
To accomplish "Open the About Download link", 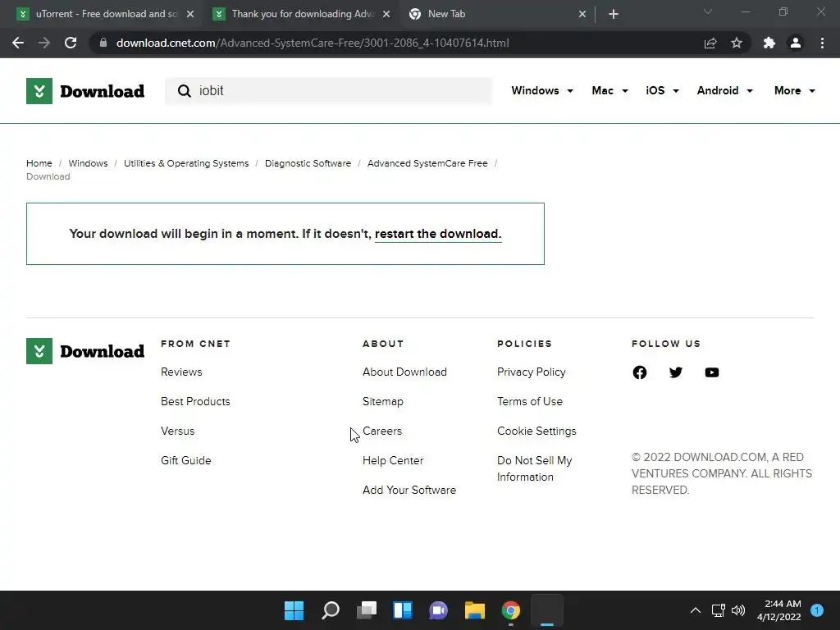I will [404, 372].
